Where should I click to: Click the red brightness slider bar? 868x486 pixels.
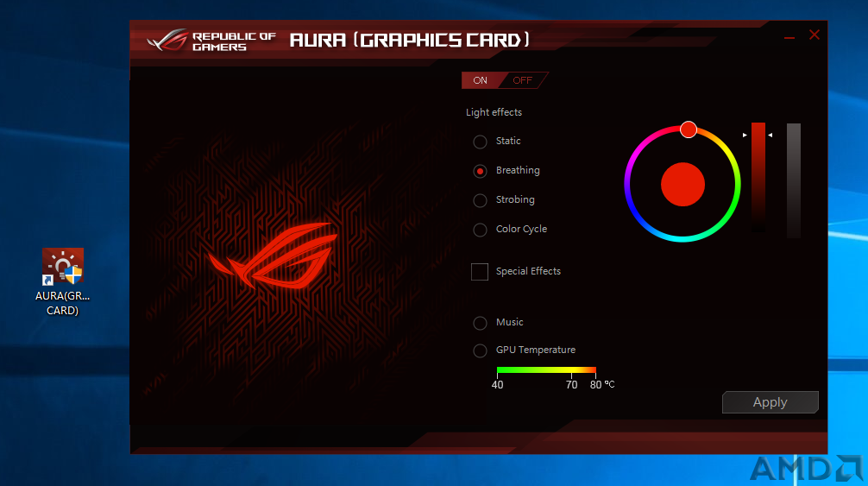coord(758,177)
